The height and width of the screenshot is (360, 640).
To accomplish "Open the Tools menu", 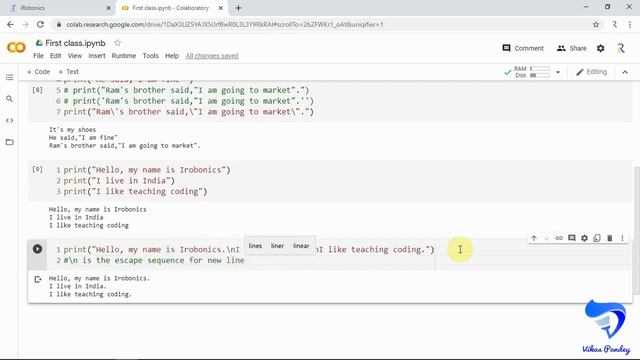I will [150, 56].
